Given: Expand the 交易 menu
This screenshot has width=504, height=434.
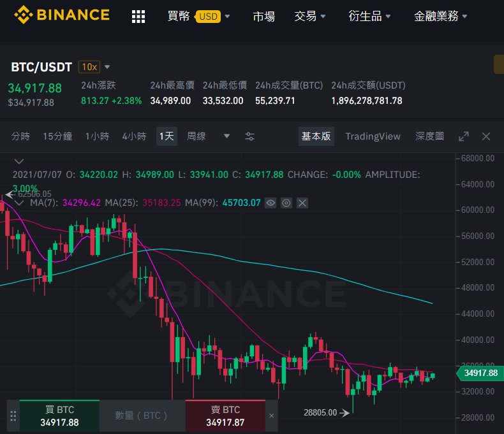Looking at the screenshot, I should (310, 16).
